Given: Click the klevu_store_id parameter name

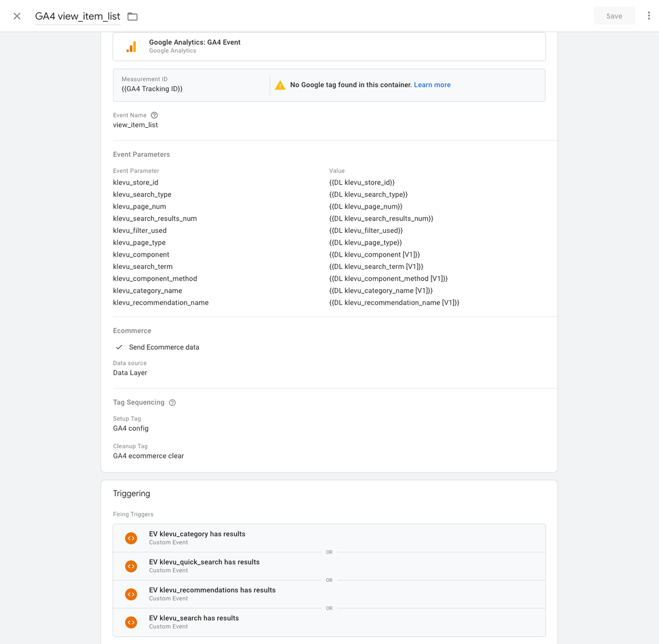Looking at the screenshot, I should click(136, 182).
